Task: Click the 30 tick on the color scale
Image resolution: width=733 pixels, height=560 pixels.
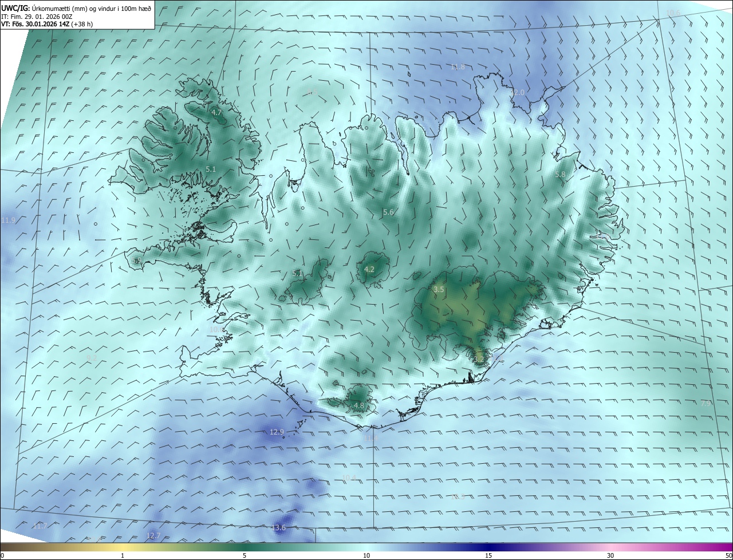Action: [x=610, y=556]
